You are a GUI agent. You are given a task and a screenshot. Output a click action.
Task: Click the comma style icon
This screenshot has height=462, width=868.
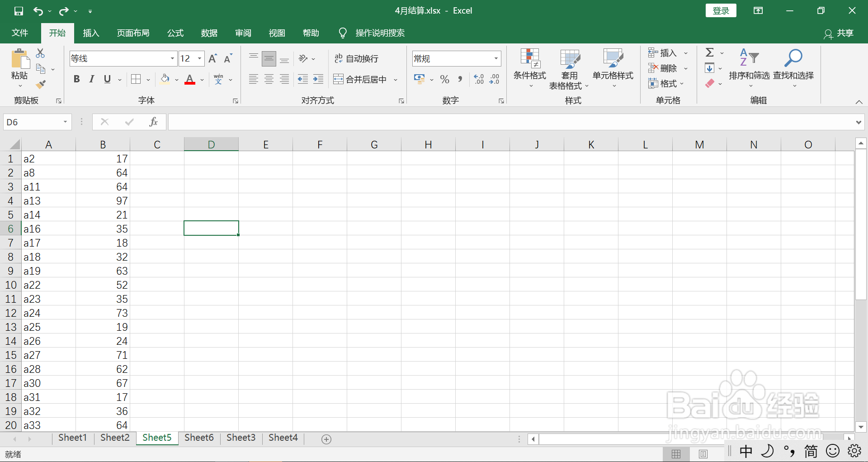(460, 79)
